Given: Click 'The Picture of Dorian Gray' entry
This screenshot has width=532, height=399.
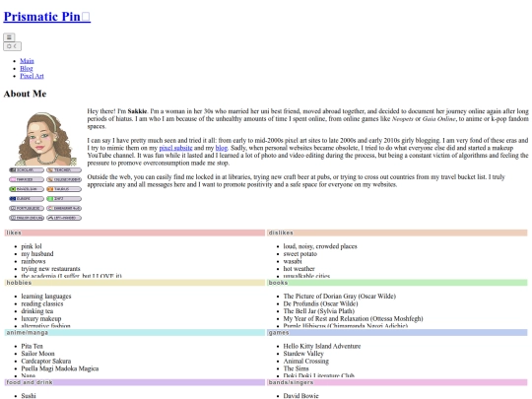Looking at the screenshot, I should click(340, 297).
